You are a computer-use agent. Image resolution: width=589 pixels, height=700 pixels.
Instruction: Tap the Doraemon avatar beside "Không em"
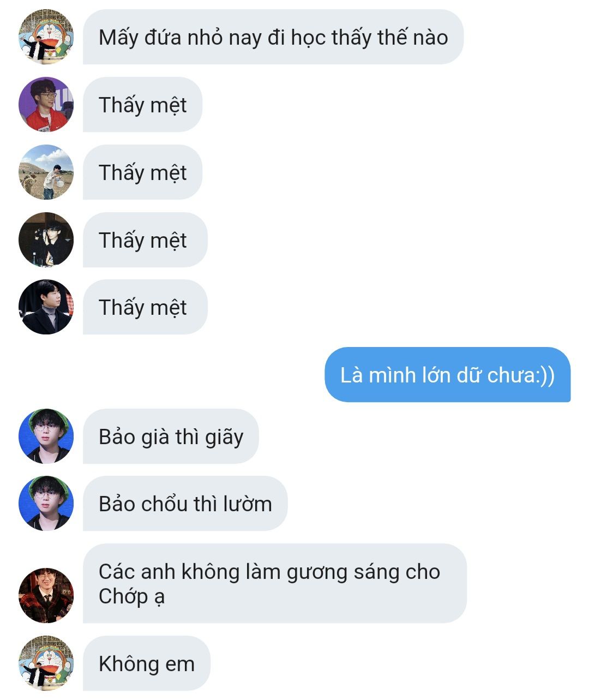click(x=46, y=663)
